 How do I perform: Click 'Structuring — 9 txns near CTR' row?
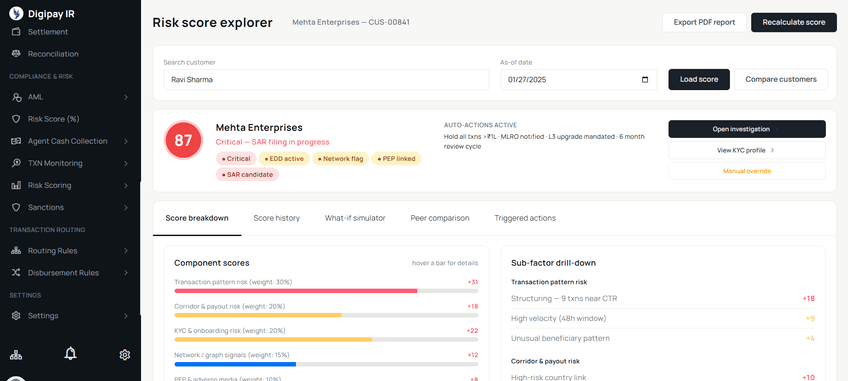point(662,299)
